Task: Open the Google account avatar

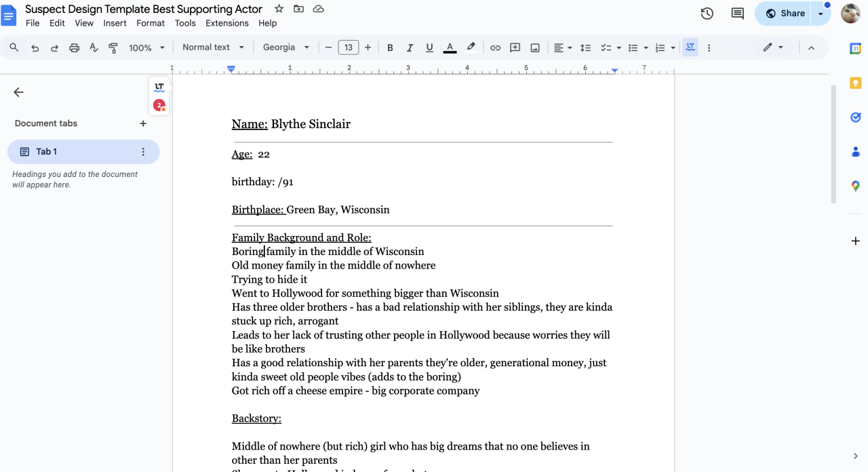Action: tap(851, 14)
